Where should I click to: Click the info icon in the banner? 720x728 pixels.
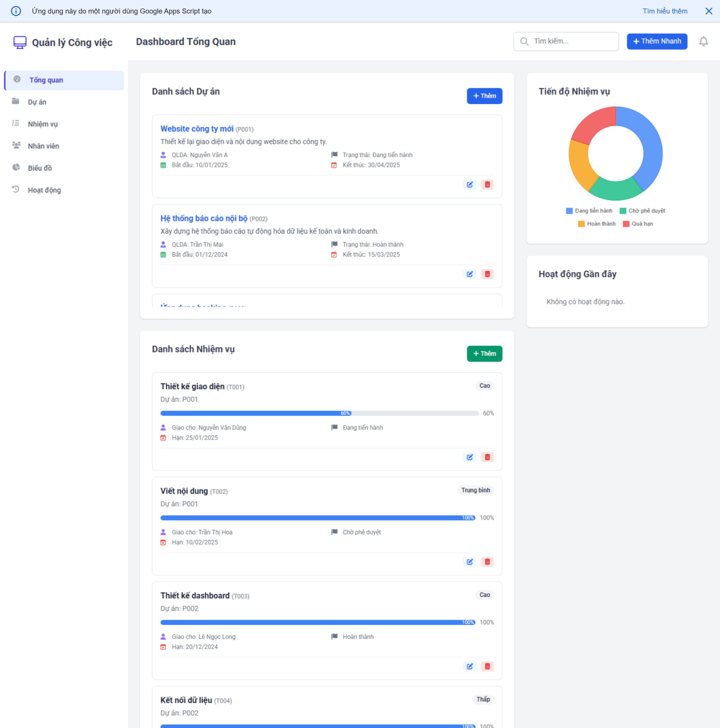[x=16, y=11]
